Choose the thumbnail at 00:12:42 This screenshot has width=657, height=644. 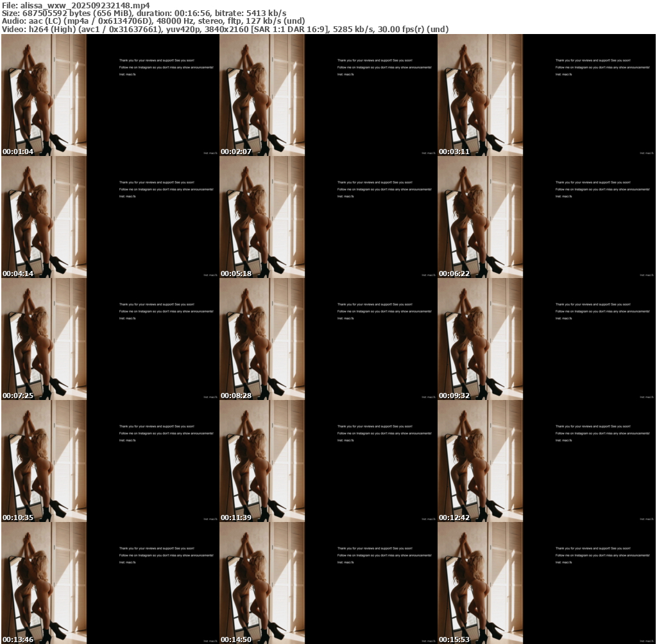tap(547, 461)
